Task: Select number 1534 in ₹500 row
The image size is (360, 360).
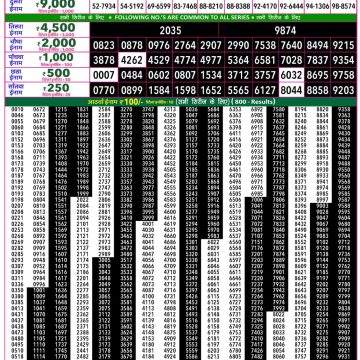Action: [211, 75]
